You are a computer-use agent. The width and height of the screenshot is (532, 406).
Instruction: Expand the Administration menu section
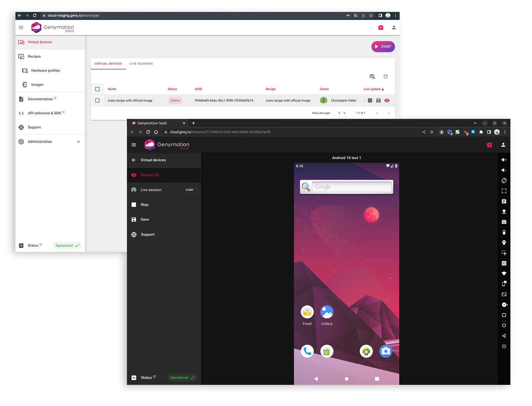click(78, 142)
